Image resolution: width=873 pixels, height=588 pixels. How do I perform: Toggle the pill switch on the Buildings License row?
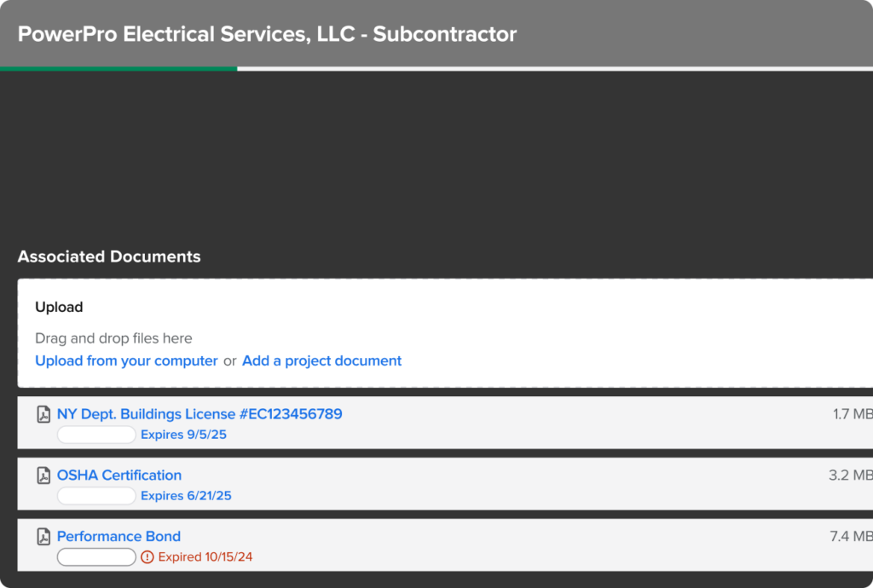point(95,435)
